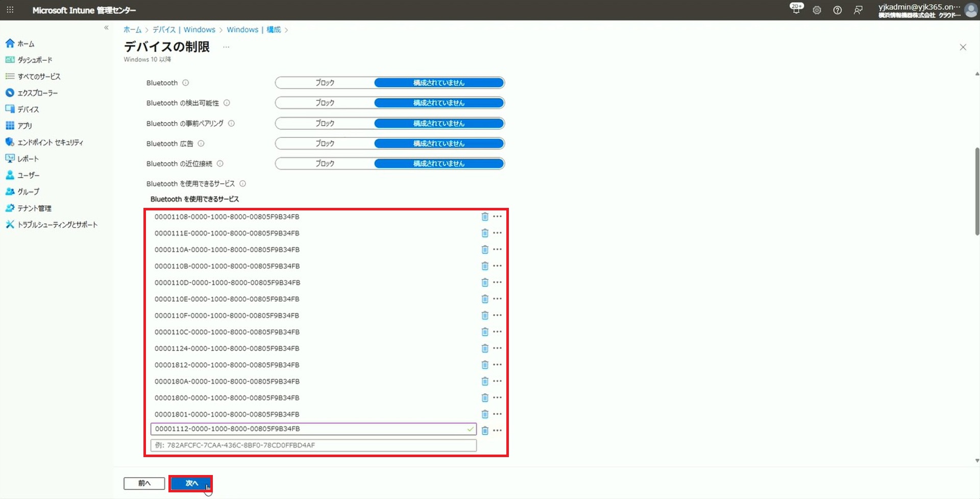
Task: Set Bluetooth toggle to ブロック
Action: (325, 83)
